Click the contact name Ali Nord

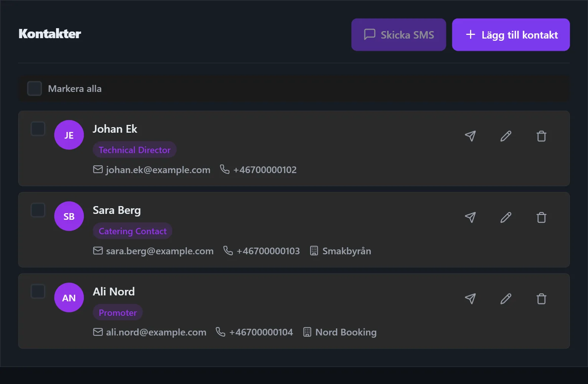(114, 292)
